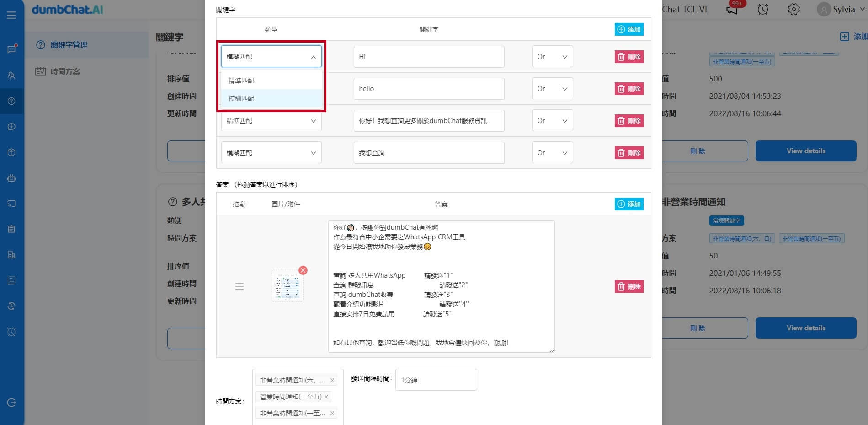Delete the 我想查詢 keyword row
Image resolution: width=868 pixels, height=425 pixels.
629,153
